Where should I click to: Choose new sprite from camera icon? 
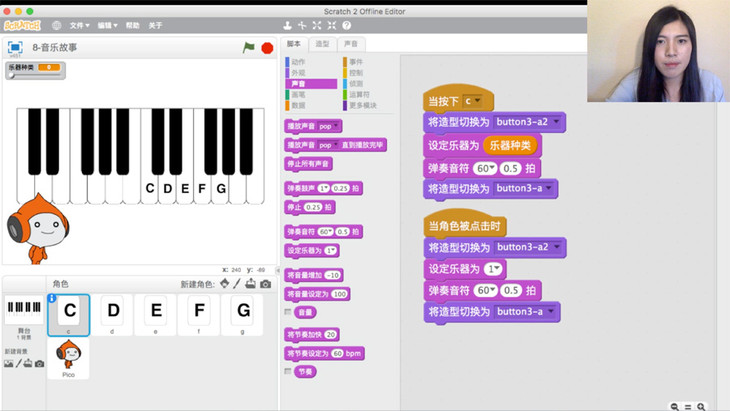click(265, 284)
